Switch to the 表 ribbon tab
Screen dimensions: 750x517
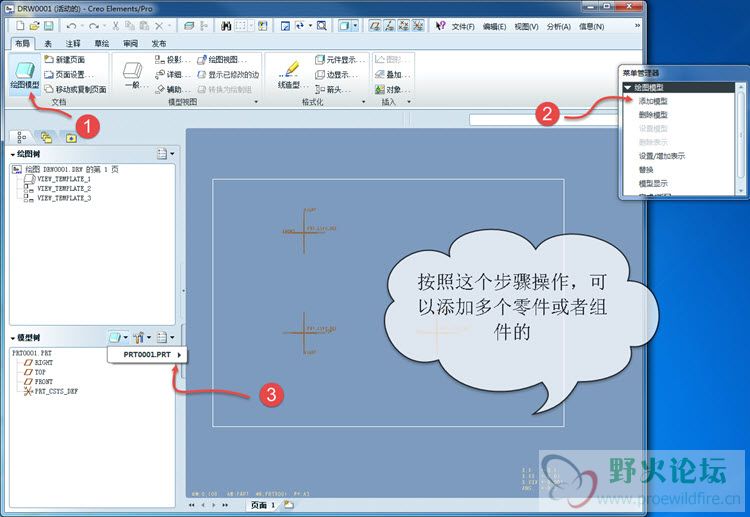[48, 44]
